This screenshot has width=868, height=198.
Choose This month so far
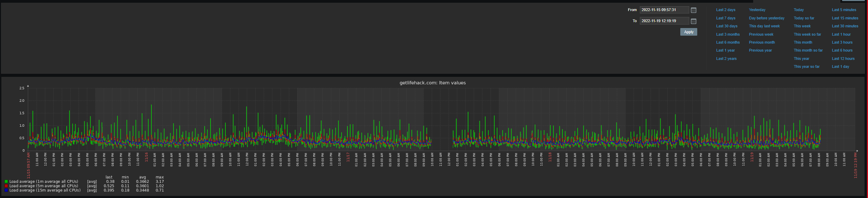(808, 50)
